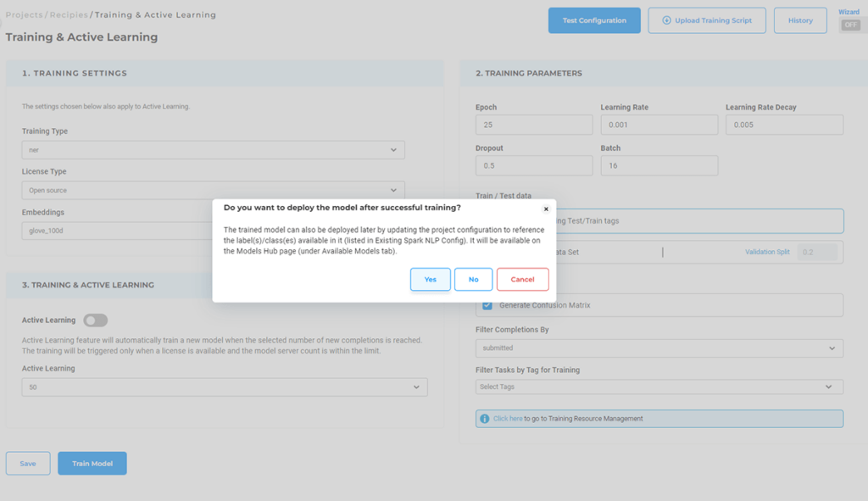Enable the Active Learning toggle
This screenshot has width=868, height=501.
[95, 320]
